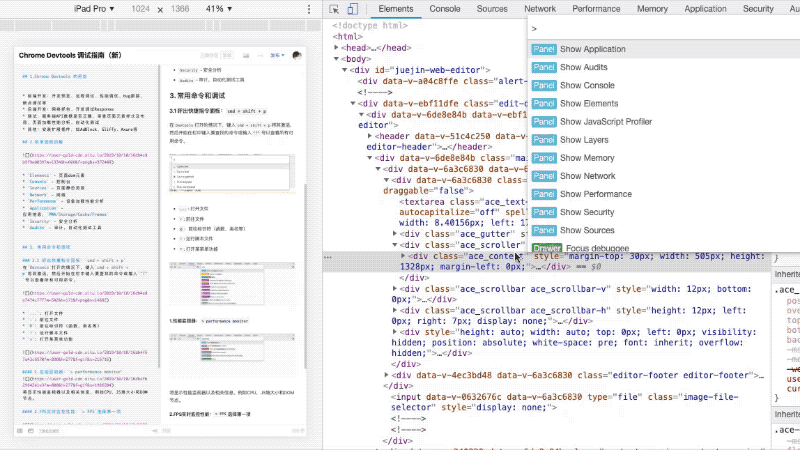Collapse the ace_scroller div node
800x450 pixels.
[x=394, y=245]
